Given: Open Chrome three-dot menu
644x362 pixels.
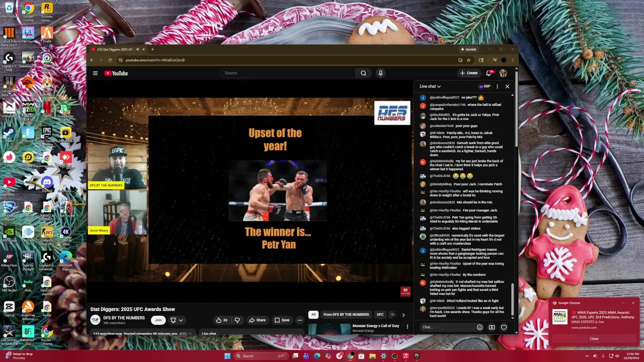Looking at the screenshot, I should click(x=512, y=60).
